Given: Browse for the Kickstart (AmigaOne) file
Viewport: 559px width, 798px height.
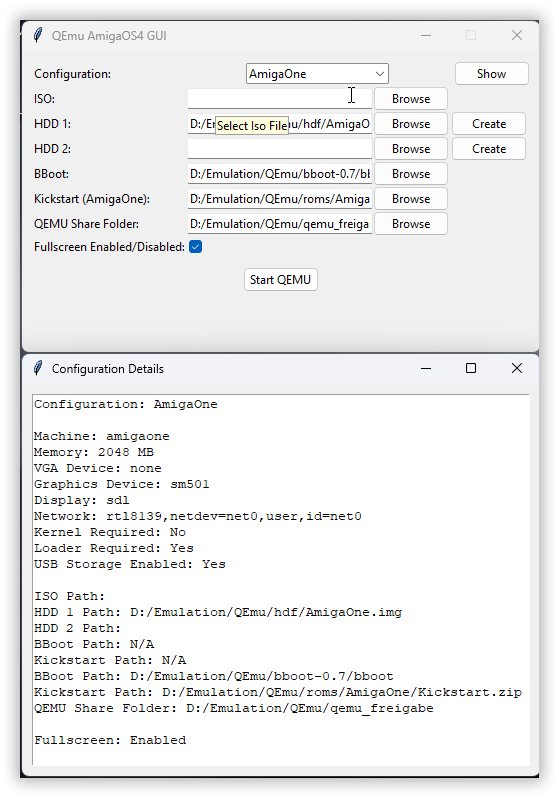Looking at the screenshot, I should (411, 198).
